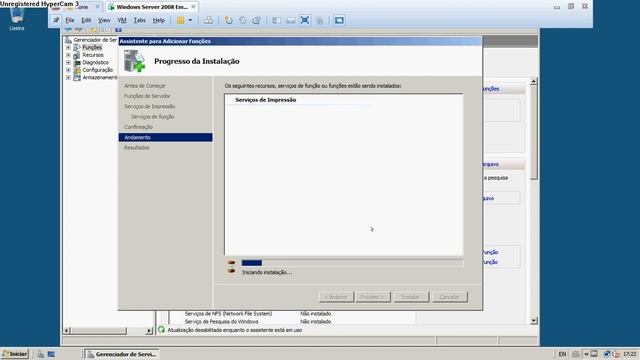Toggle the thumbnail bar icon

[291, 20]
